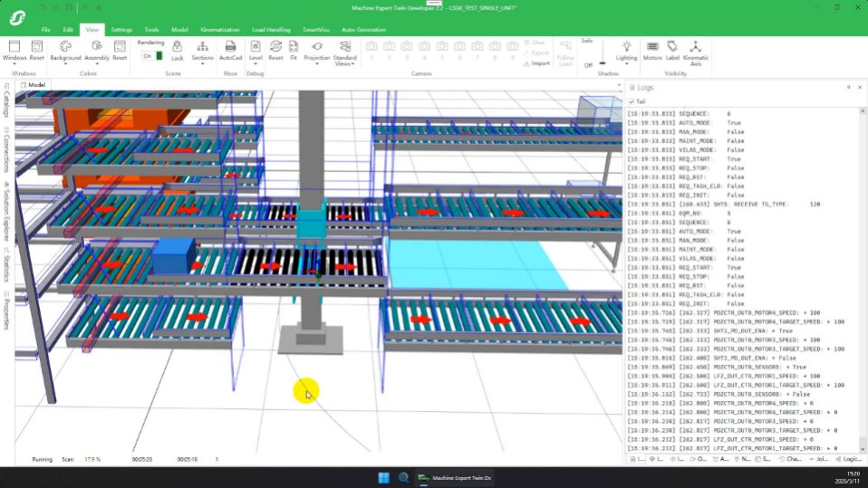Open the Edit ribbon tab

click(x=68, y=30)
